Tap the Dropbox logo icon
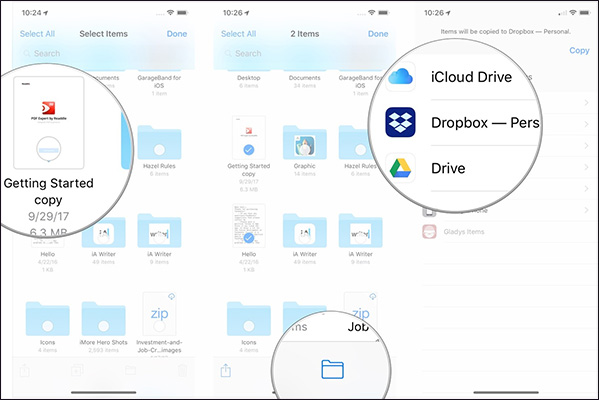The image size is (599, 400). (400, 122)
